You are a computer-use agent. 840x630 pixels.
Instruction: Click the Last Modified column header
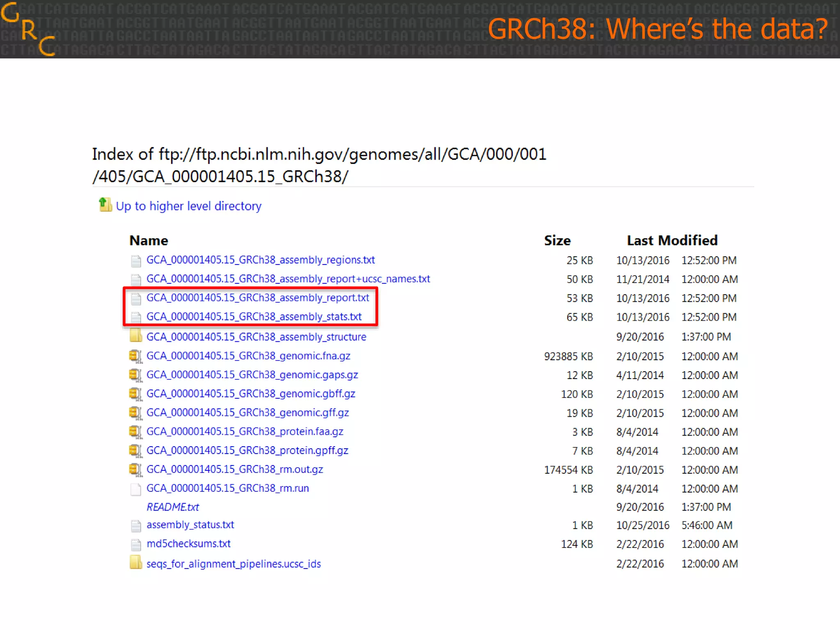click(x=672, y=240)
